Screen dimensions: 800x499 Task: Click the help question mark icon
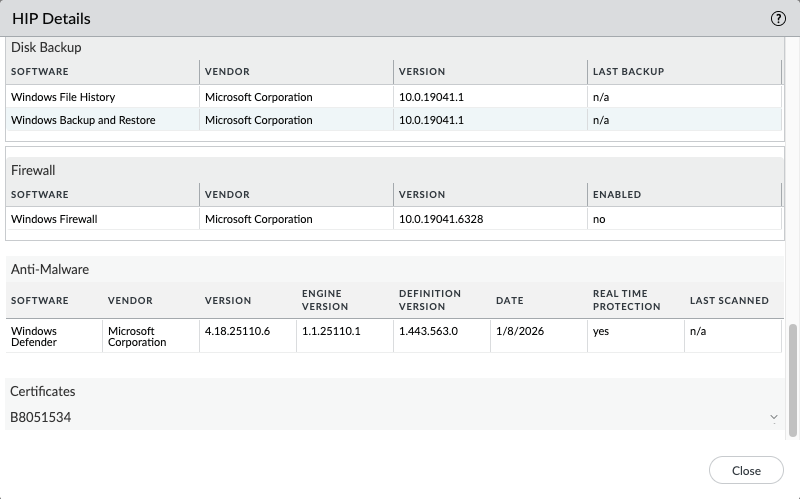tap(777, 18)
